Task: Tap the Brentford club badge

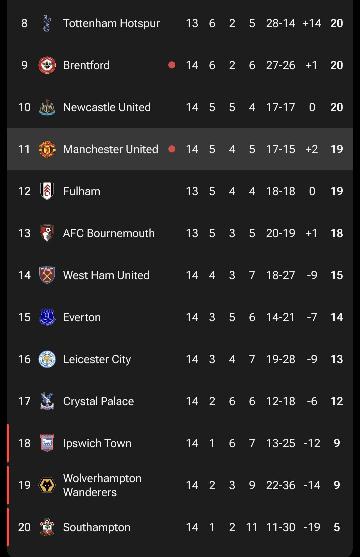Action: 47,65
